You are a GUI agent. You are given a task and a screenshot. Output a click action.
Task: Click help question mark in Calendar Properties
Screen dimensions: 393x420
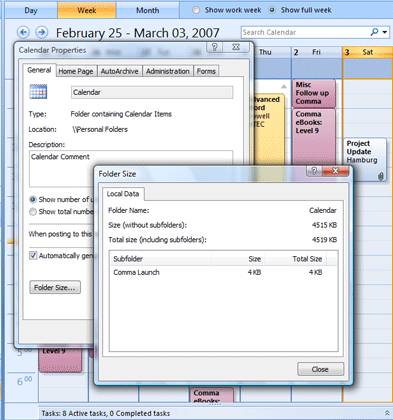(215, 47)
